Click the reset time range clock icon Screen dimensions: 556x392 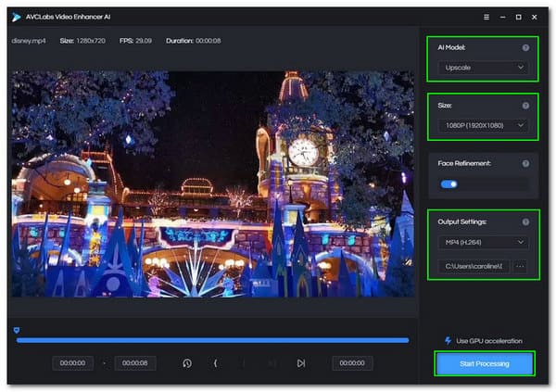pos(187,363)
